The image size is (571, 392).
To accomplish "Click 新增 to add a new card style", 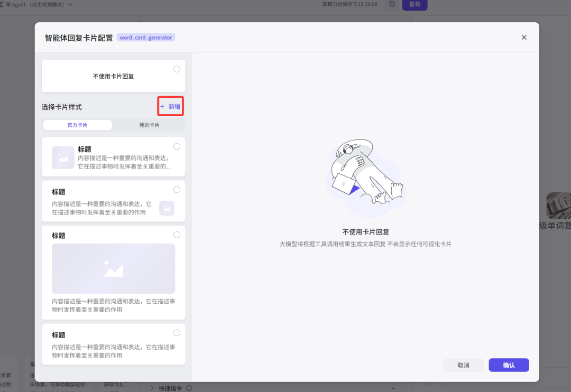I will (x=170, y=106).
